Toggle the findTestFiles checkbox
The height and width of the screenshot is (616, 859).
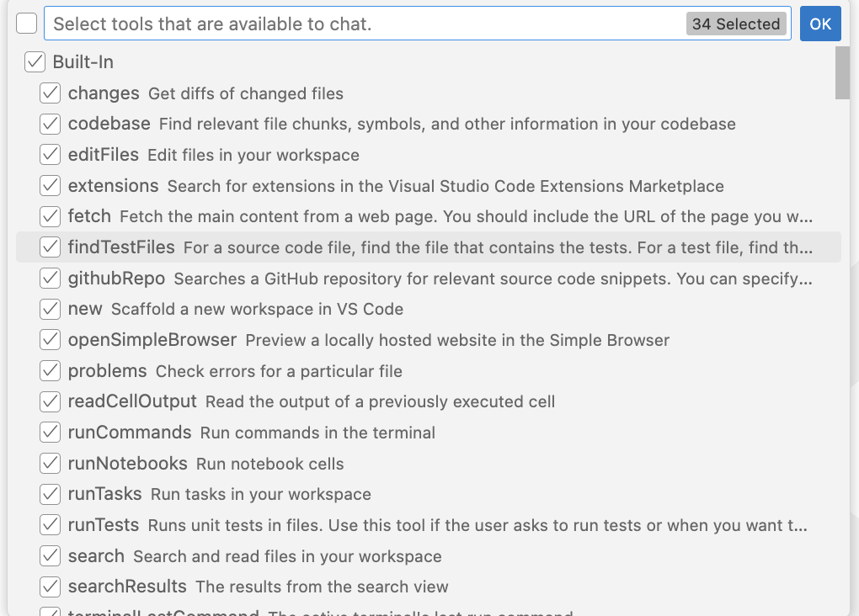50,247
